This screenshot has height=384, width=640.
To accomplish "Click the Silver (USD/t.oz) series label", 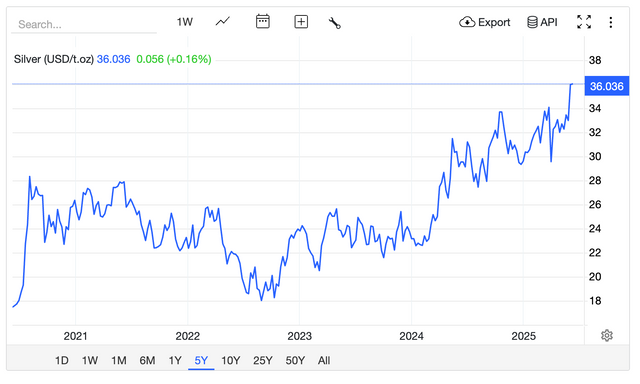I will tap(54, 59).
